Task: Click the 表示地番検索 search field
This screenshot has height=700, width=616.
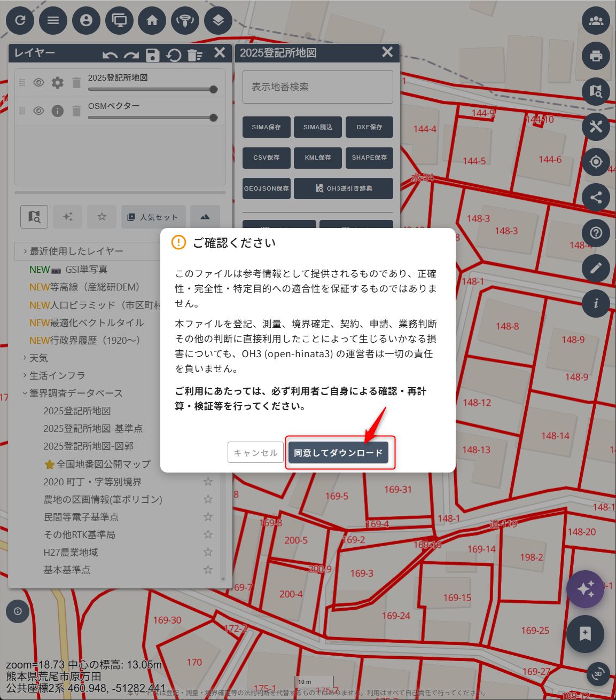Action: (317, 87)
